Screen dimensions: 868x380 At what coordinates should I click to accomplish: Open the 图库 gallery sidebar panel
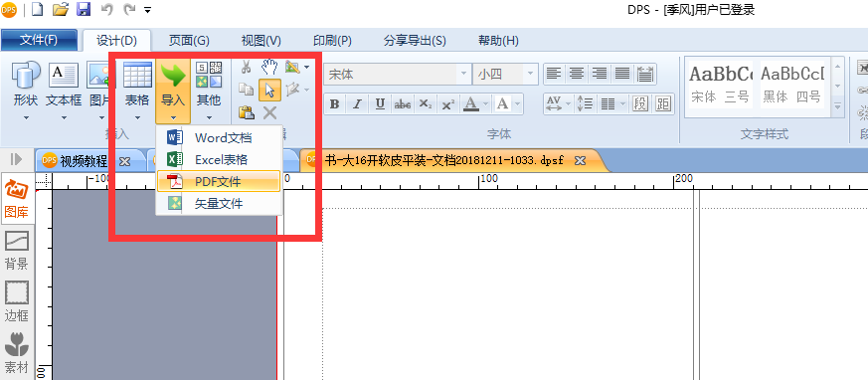point(17,198)
